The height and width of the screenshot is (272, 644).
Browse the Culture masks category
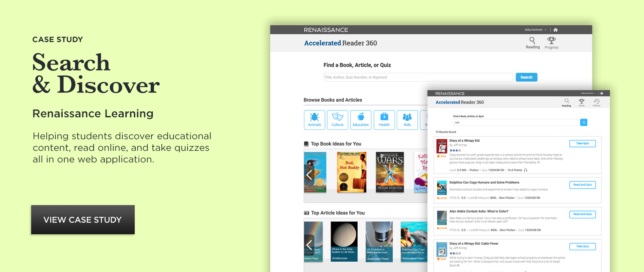click(337, 120)
